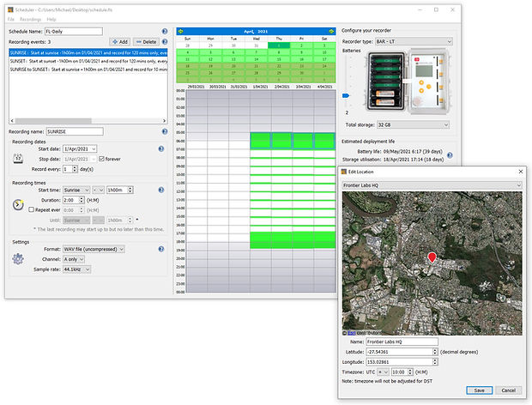This screenshot has width=532, height=405.
Task: Open the Frontier Labs HQ location dropdown
Action: point(432,185)
